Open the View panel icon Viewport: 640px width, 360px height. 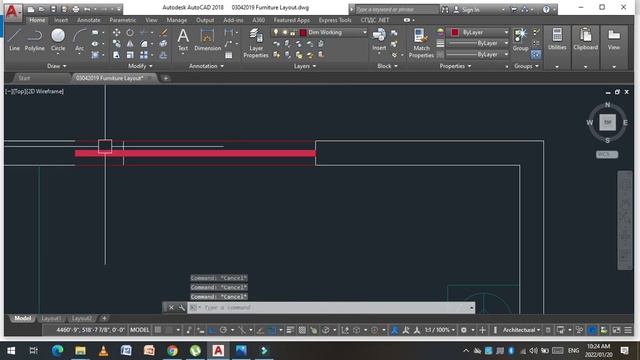(x=614, y=40)
